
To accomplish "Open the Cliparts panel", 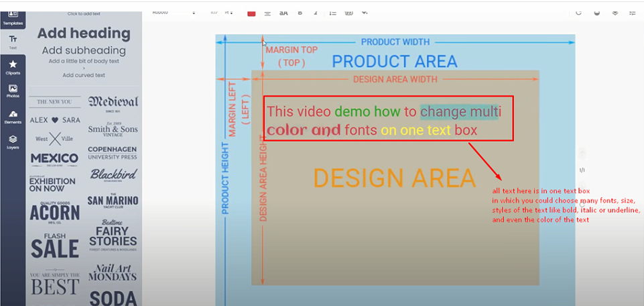I will tap(13, 67).
